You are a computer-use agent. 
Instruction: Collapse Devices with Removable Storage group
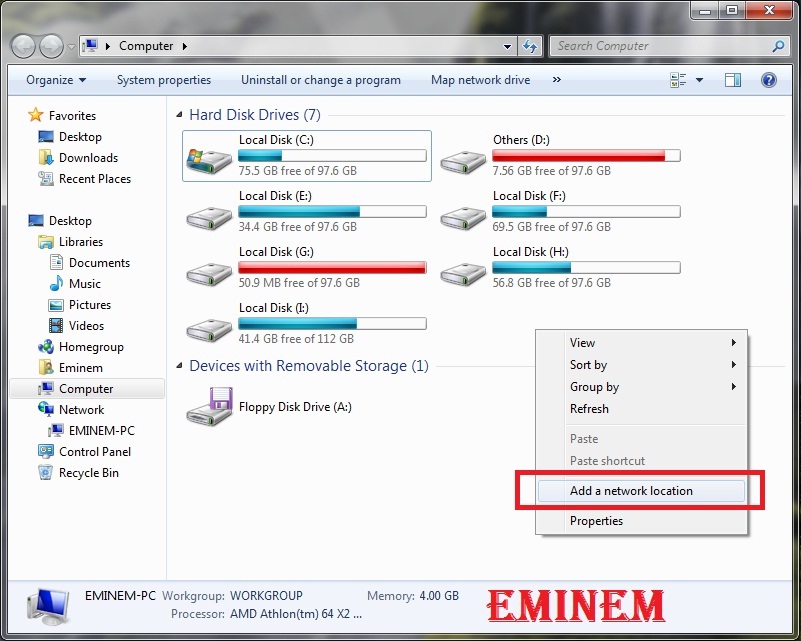point(179,366)
